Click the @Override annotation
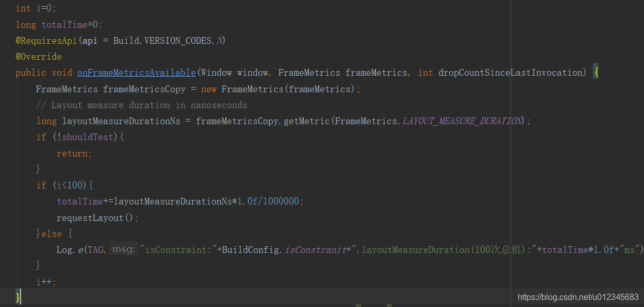 [x=39, y=57]
